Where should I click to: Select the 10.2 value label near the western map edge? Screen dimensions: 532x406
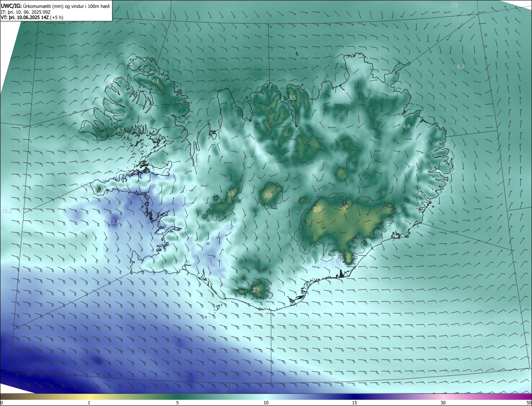coord(7,211)
